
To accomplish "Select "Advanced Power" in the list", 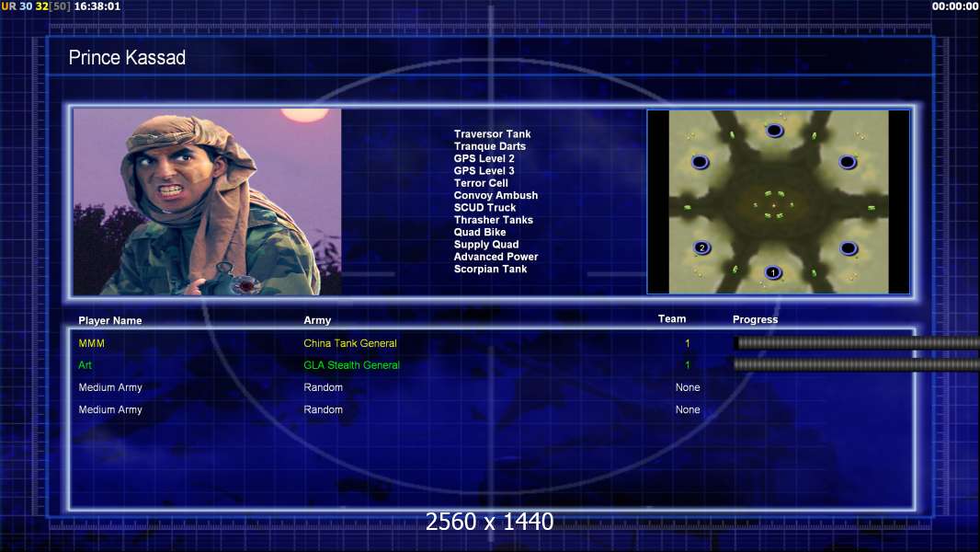I will pos(496,257).
